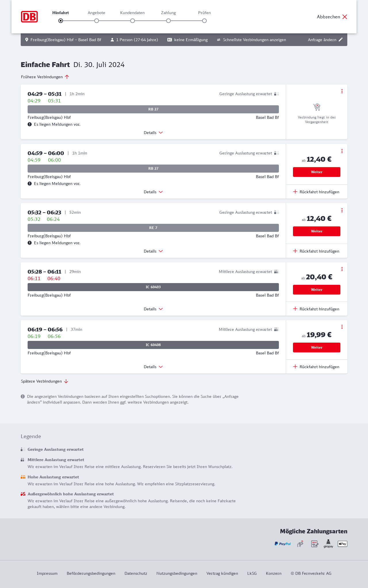The image size is (368, 588).
Task: Select the Prüfen step circle
Action: click(x=204, y=21)
